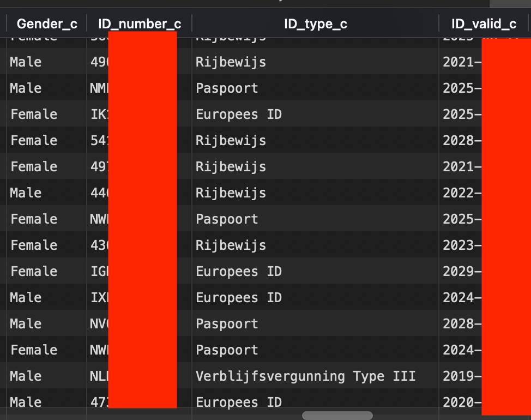Click the ID number cell starting with IK
The image size is (531, 420).
[x=99, y=115]
